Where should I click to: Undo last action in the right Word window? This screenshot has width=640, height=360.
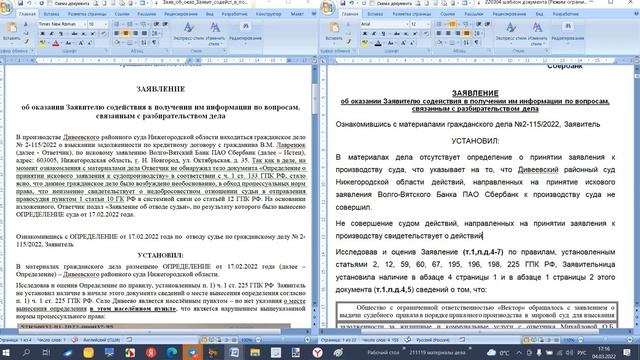[x=351, y=3]
